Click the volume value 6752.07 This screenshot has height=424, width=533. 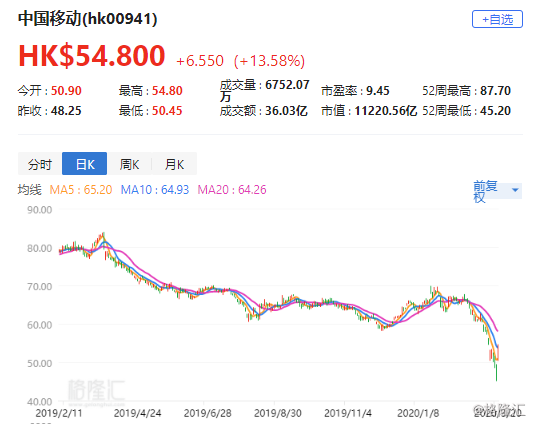[287, 85]
